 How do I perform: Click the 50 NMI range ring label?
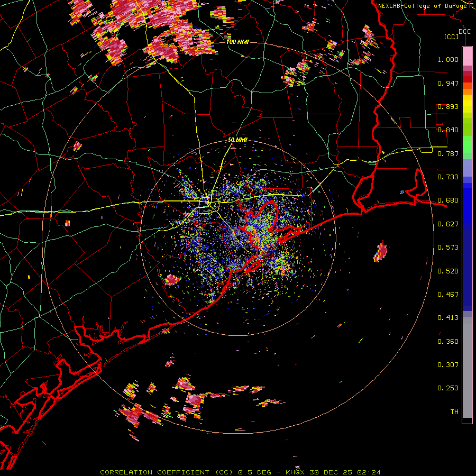point(237,140)
